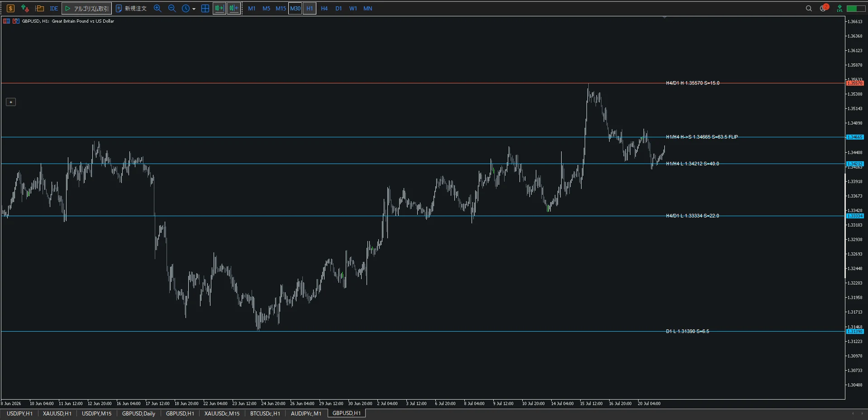Zoom out on the chart

pos(172,8)
